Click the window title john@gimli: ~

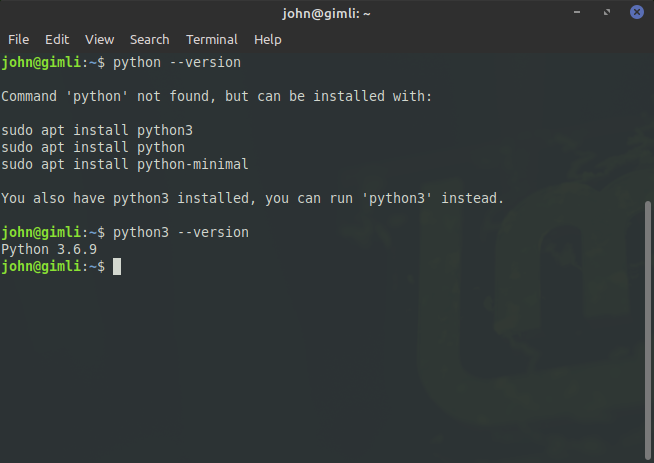(x=326, y=14)
